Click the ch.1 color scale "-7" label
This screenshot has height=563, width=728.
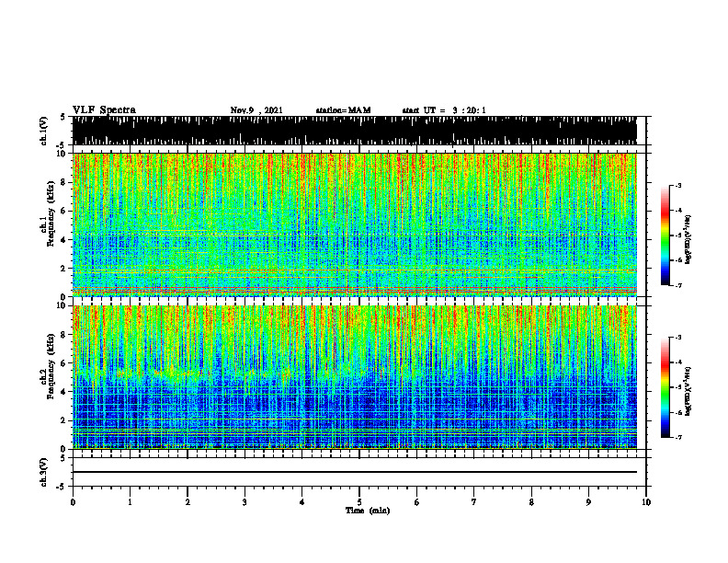(678, 285)
